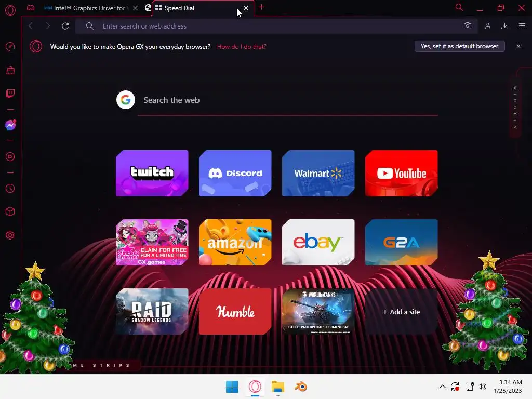
Task: Take a snapshot with camera icon
Action: 468,26
